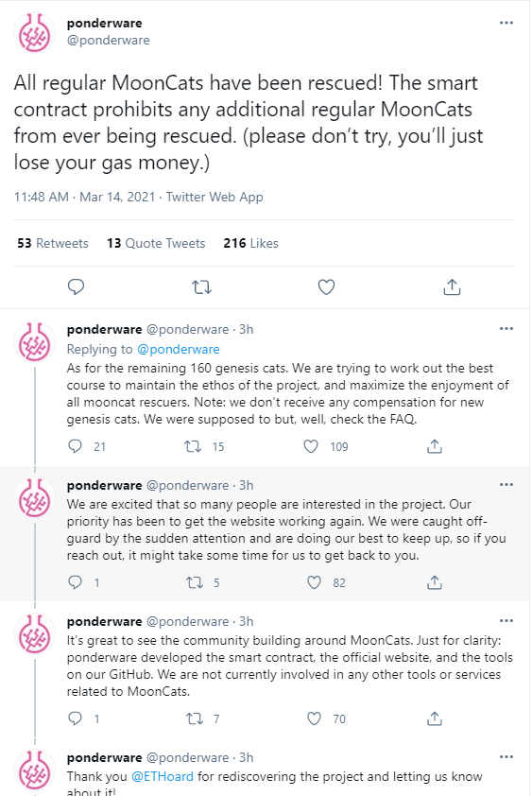
Task: Show the 216 Likes list
Action: point(250,243)
